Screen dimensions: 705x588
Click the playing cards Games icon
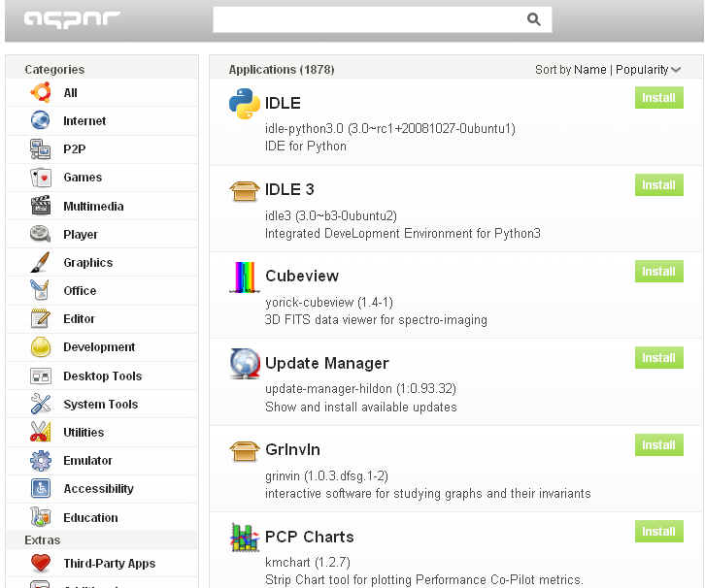click(41, 178)
